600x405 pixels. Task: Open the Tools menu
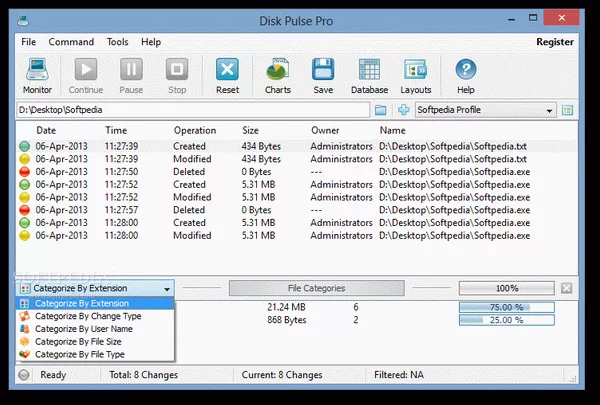117,42
